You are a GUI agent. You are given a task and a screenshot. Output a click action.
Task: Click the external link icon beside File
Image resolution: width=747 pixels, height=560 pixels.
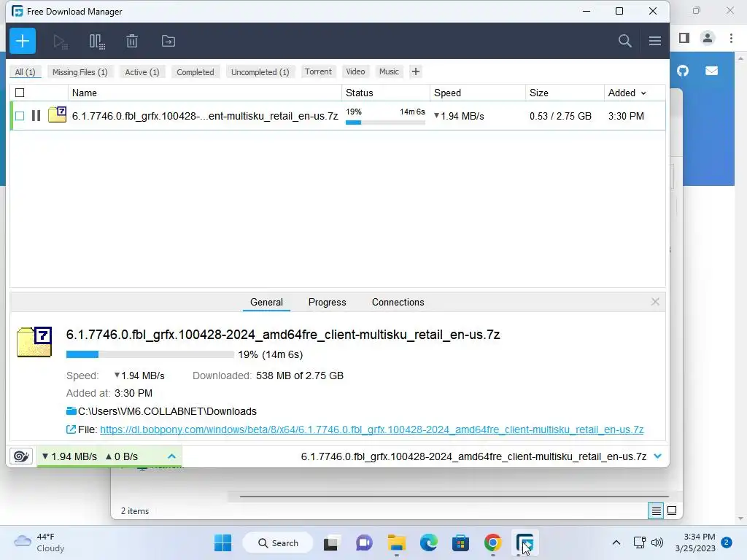pyautogui.click(x=71, y=429)
